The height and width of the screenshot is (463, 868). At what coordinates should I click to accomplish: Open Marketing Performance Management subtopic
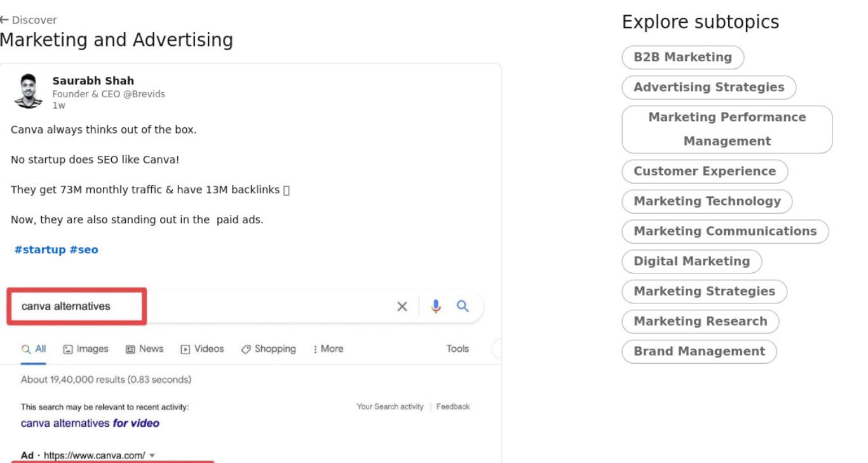tap(727, 129)
